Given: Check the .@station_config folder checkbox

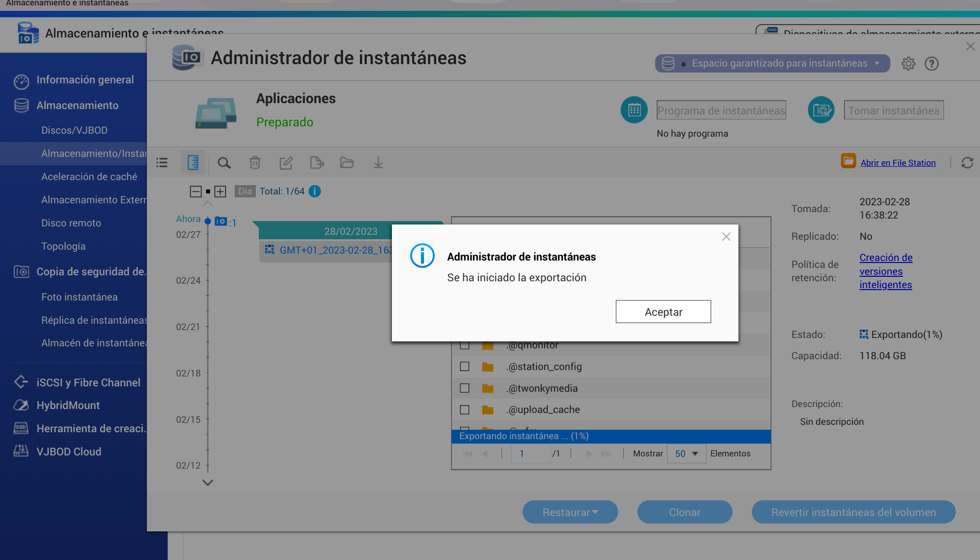Looking at the screenshot, I should (464, 367).
